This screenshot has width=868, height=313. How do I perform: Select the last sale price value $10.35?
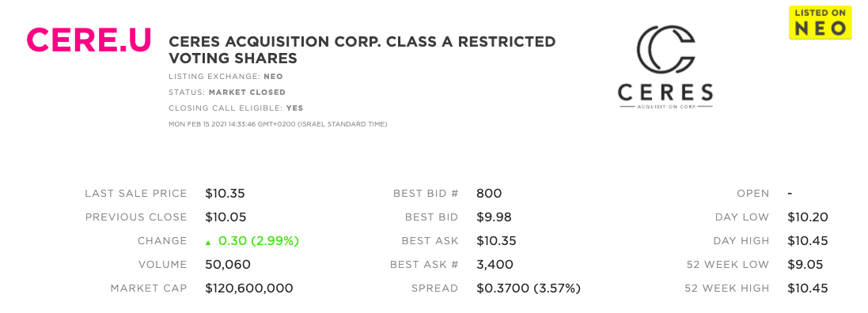click(225, 194)
